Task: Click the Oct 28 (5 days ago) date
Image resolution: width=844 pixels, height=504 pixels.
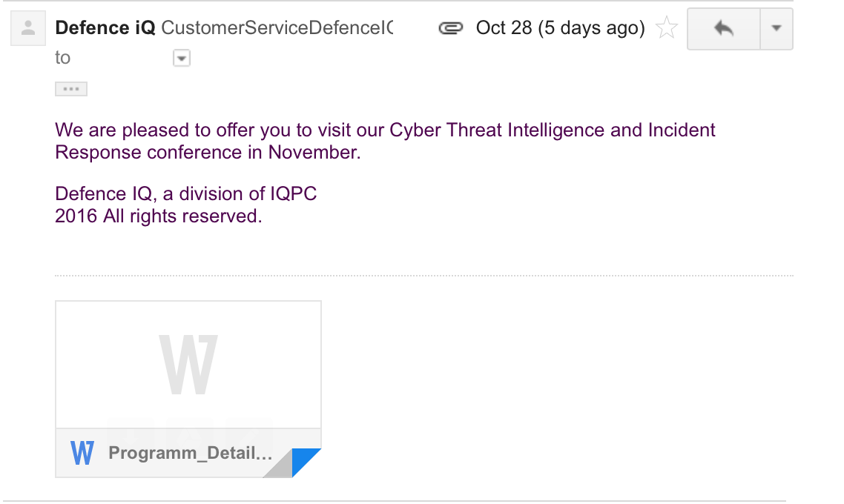Action: coord(560,28)
